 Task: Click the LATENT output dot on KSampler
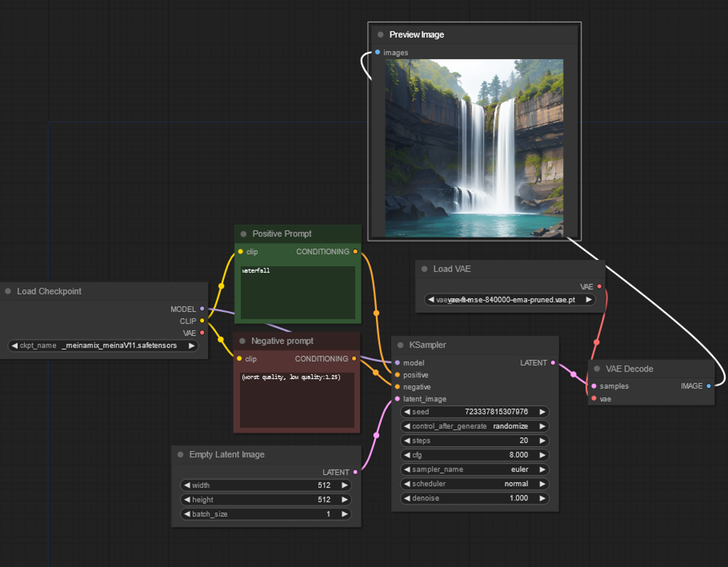tap(553, 363)
